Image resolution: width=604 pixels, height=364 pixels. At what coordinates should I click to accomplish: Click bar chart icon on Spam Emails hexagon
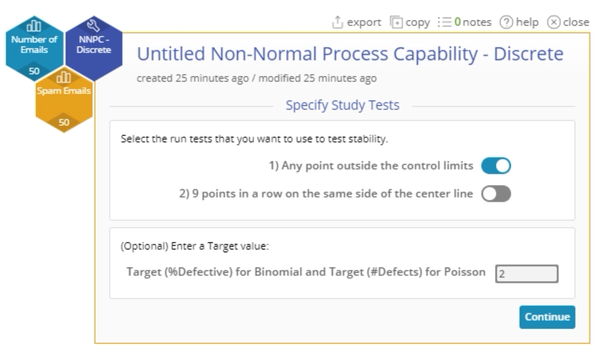click(63, 77)
